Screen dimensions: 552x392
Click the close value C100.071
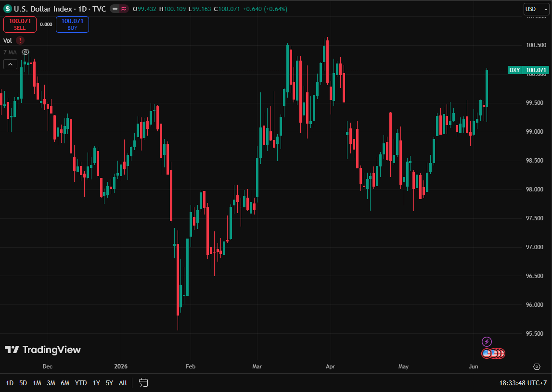coord(227,9)
